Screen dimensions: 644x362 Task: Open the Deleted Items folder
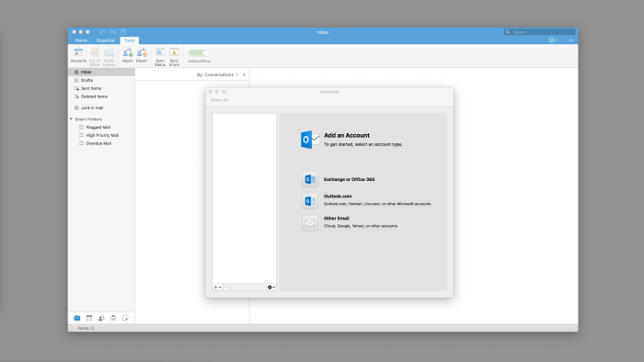click(x=101, y=96)
